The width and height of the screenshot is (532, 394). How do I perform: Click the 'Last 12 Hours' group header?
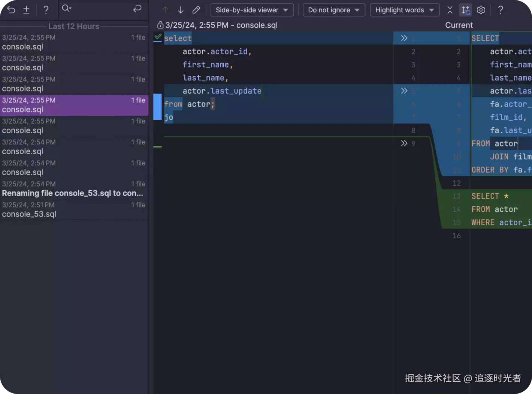coord(74,26)
